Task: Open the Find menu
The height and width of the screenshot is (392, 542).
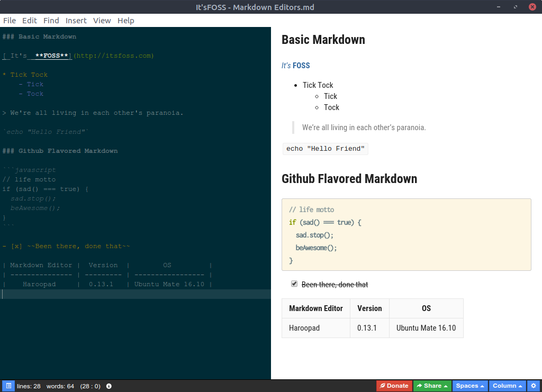Action: click(51, 20)
